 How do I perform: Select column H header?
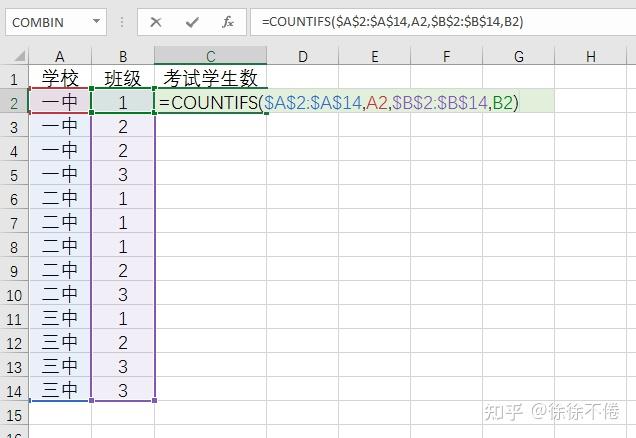pyautogui.click(x=591, y=56)
